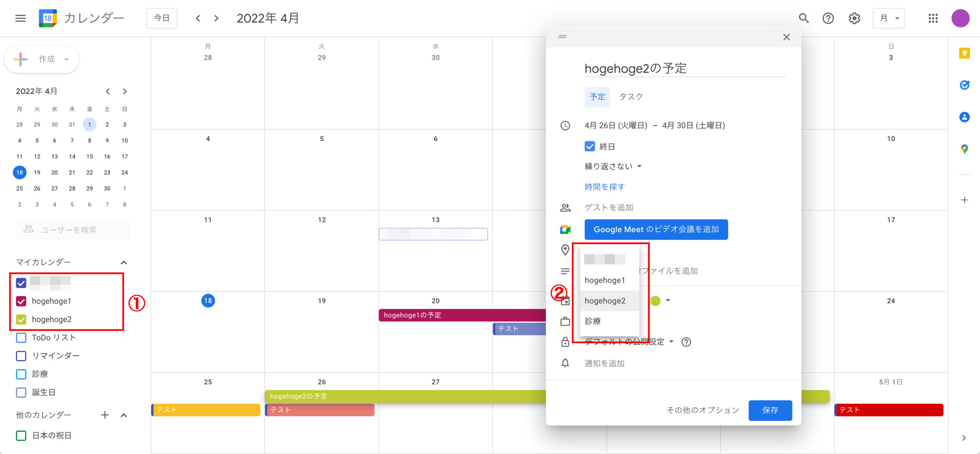Collapse the マイカレンダー section
This screenshot has width=980, height=454.
pos(124,262)
